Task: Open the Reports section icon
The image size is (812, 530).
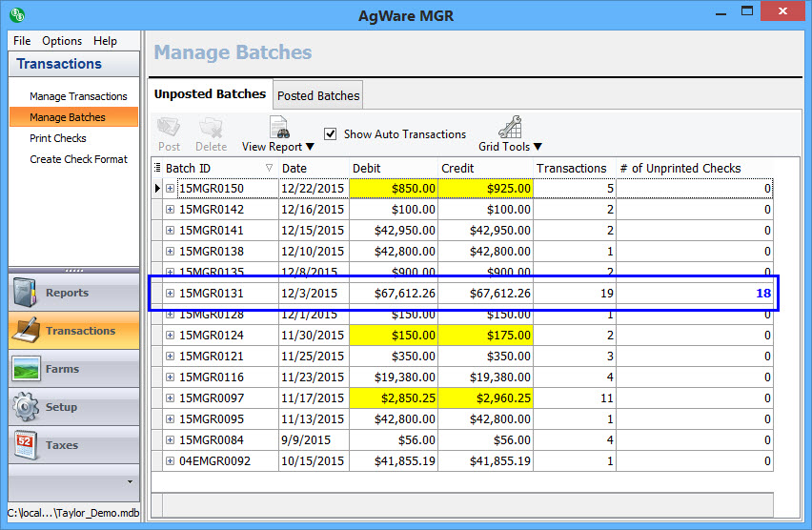Action: [x=27, y=293]
